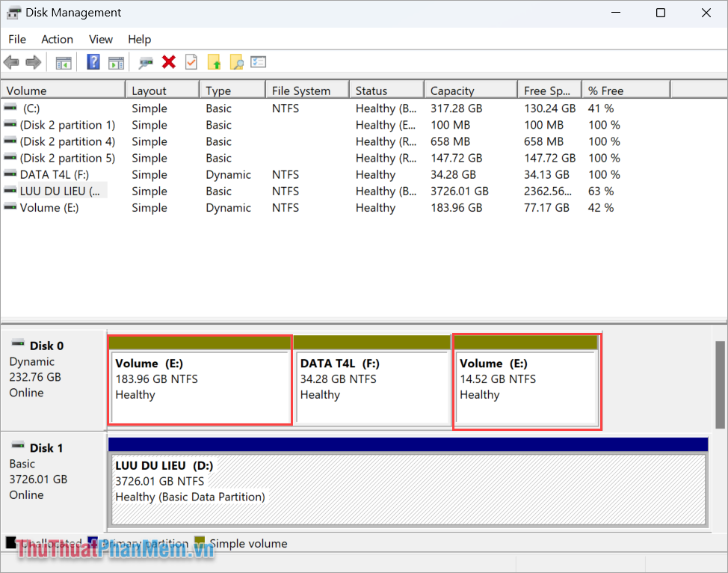The image size is (728, 573).
Task: Click the folder with green up arrow icon
Action: 214,62
